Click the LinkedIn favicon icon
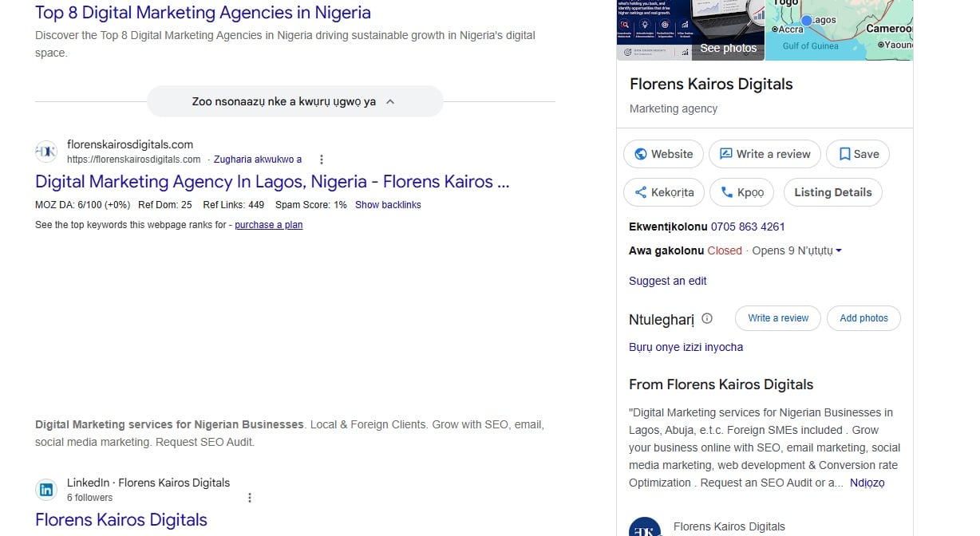980x536 pixels. [46, 490]
